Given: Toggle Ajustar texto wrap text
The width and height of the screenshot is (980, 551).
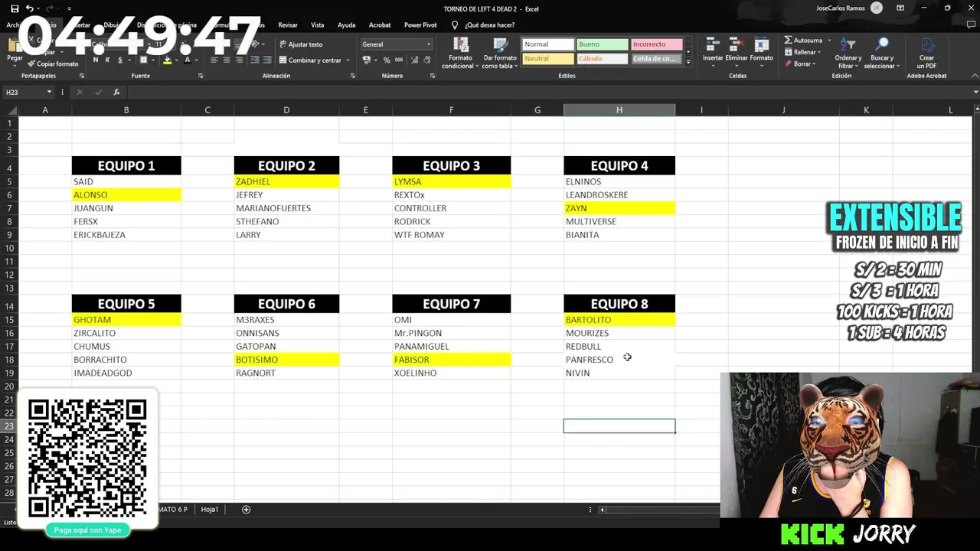Looking at the screenshot, I should [x=301, y=44].
